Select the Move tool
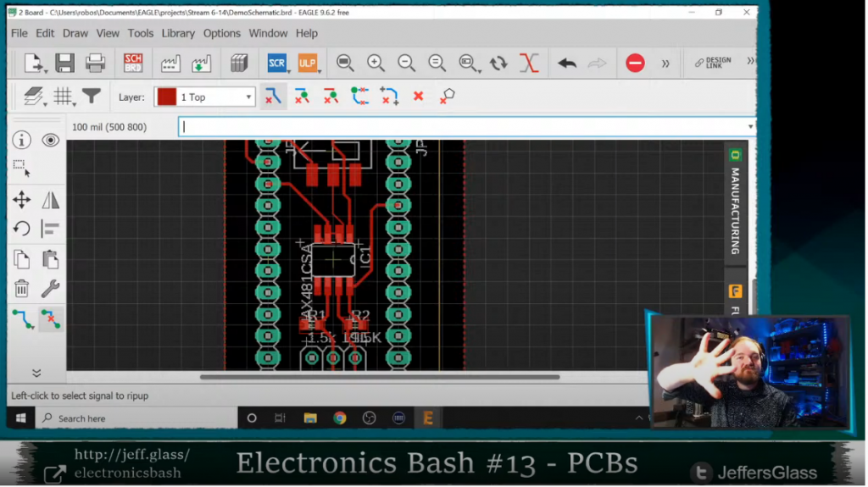868x487 pixels. [21, 200]
